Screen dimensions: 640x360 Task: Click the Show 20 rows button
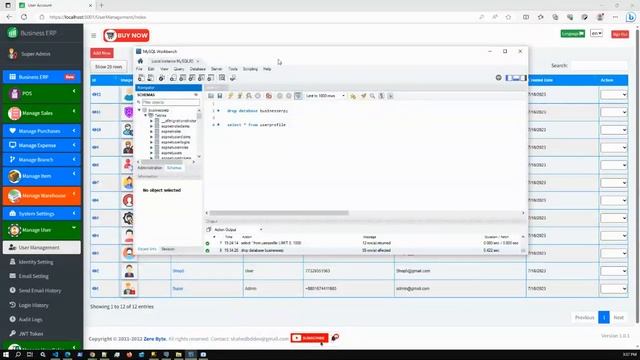coord(109,67)
